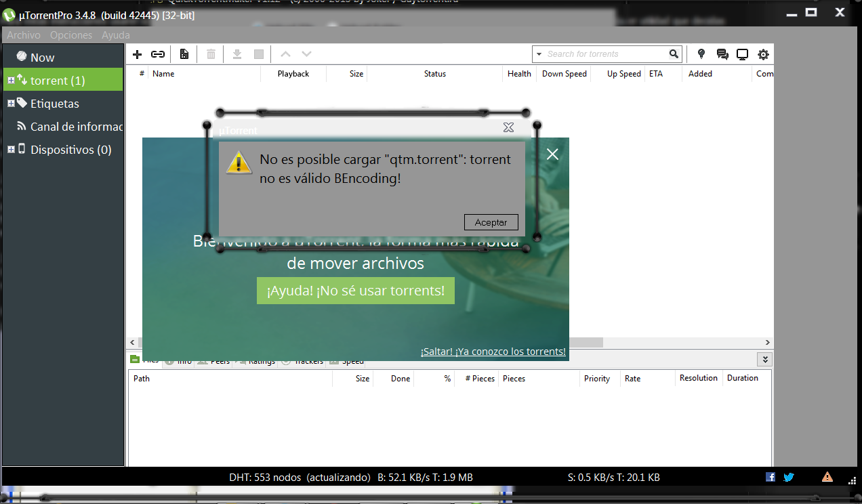Click the ¡Saltar! ¡Ya conozco los torrents! link
The height and width of the screenshot is (504, 862).
point(493,352)
